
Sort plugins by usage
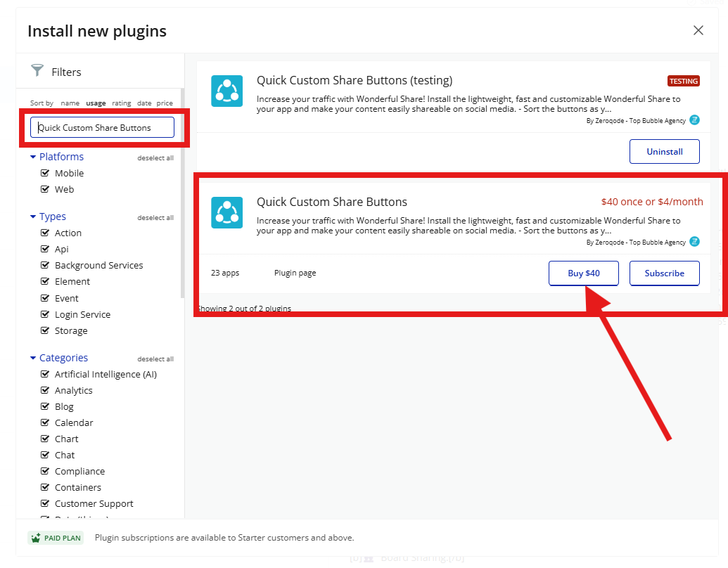(x=96, y=103)
